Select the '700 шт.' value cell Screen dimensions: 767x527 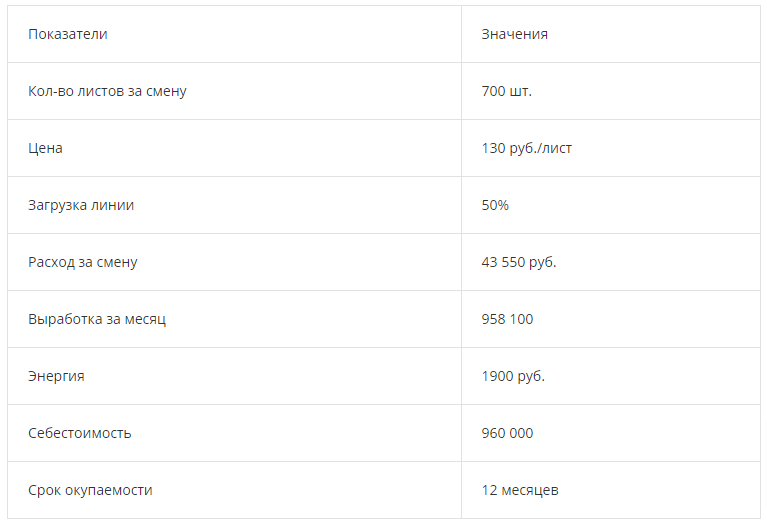click(x=507, y=91)
